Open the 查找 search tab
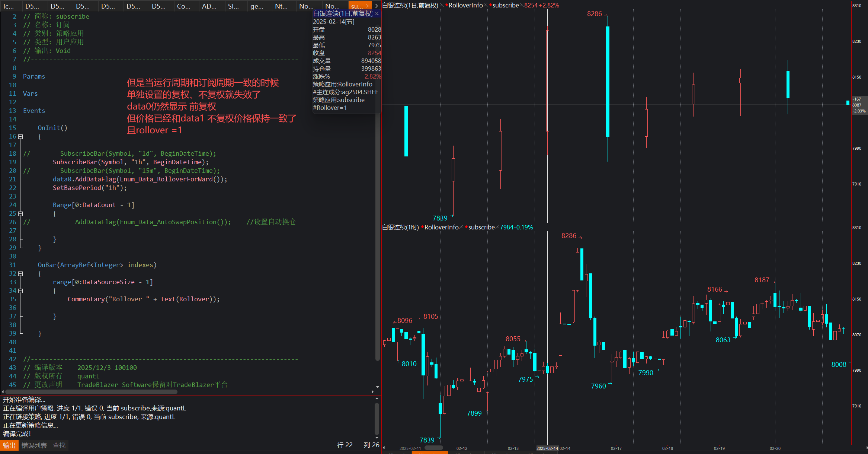 point(59,445)
